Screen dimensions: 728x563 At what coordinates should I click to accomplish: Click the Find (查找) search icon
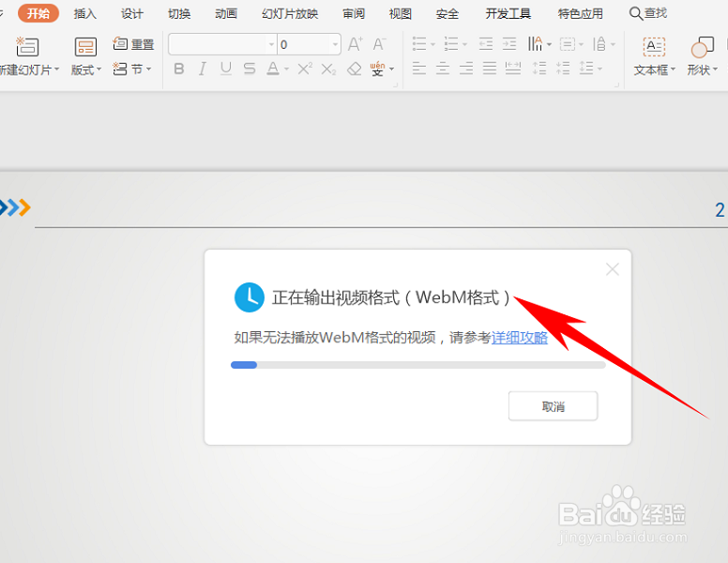point(648,13)
